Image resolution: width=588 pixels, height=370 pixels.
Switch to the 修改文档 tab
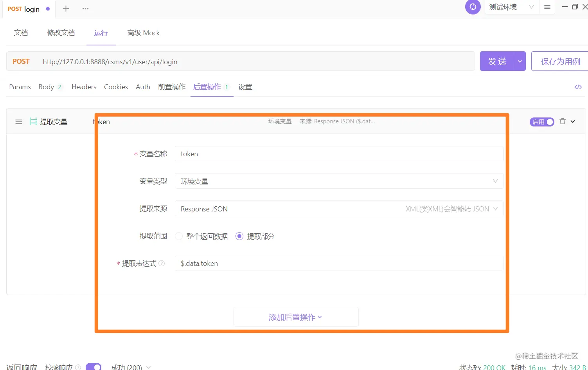click(61, 33)
